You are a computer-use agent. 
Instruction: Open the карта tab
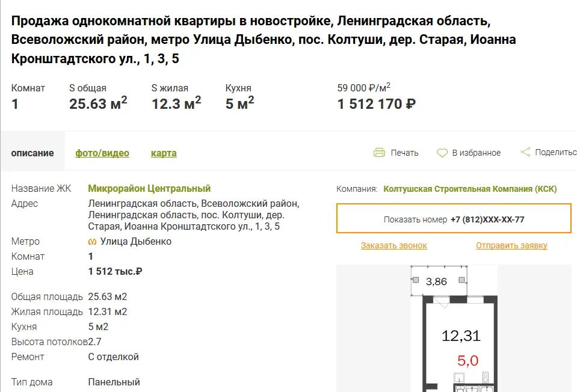[x=164, y=153]
